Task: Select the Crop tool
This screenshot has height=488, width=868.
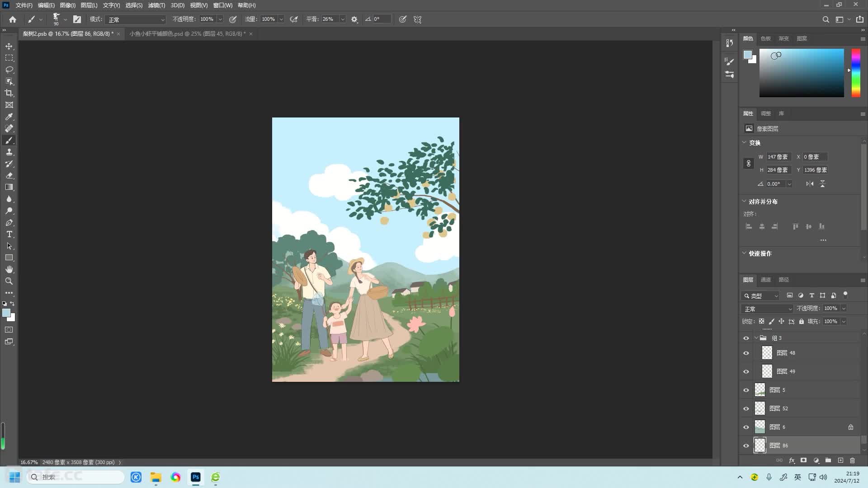Action: [x=9, y=93]
